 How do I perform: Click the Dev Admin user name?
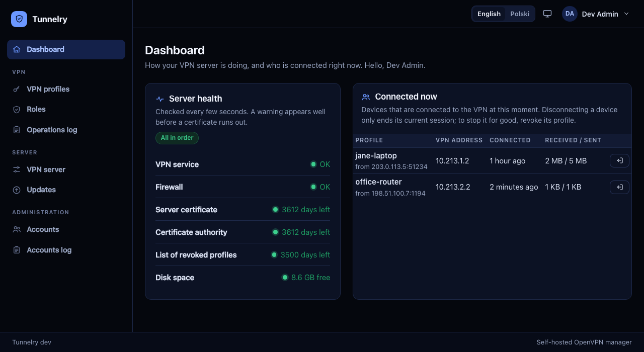600,14
